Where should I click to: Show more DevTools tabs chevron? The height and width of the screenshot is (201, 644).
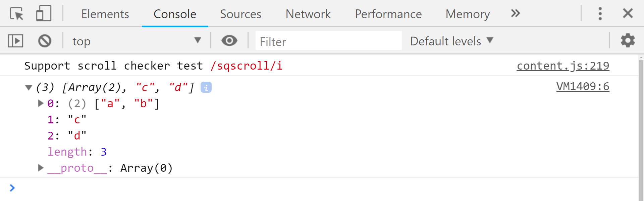515,13
